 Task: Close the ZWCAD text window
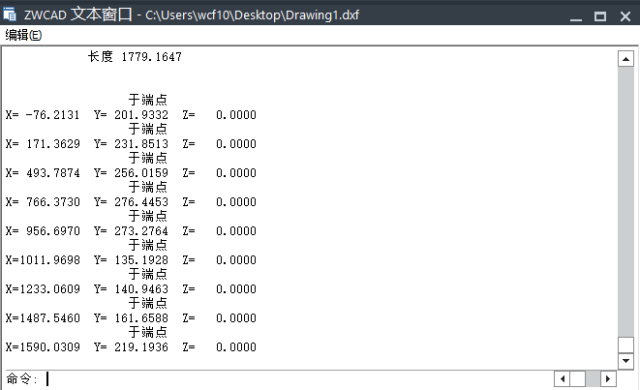point(625,16)
